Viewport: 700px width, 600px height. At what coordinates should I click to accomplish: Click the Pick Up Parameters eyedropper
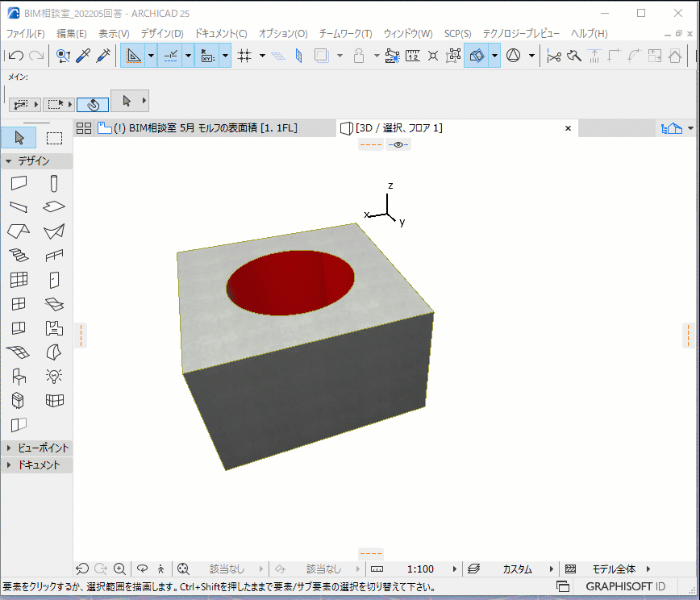point(82,56)
